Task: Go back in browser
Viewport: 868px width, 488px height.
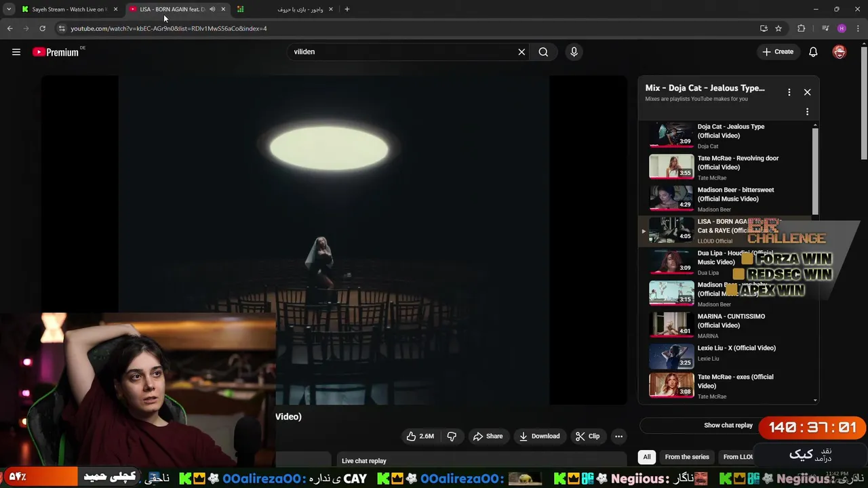Action: (9, 28)
